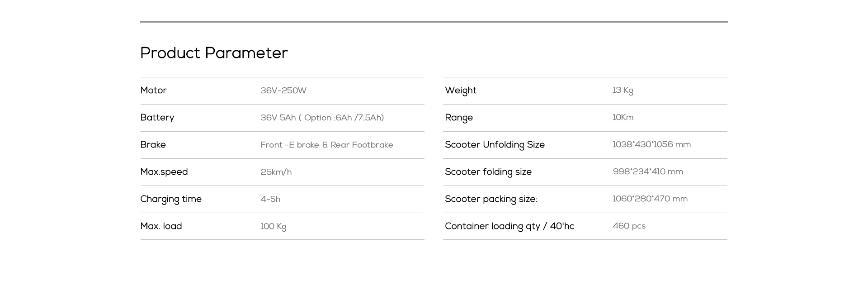Click the 4-5h charging value
This screenshot has width=868, height=281.
click(270, 199)
